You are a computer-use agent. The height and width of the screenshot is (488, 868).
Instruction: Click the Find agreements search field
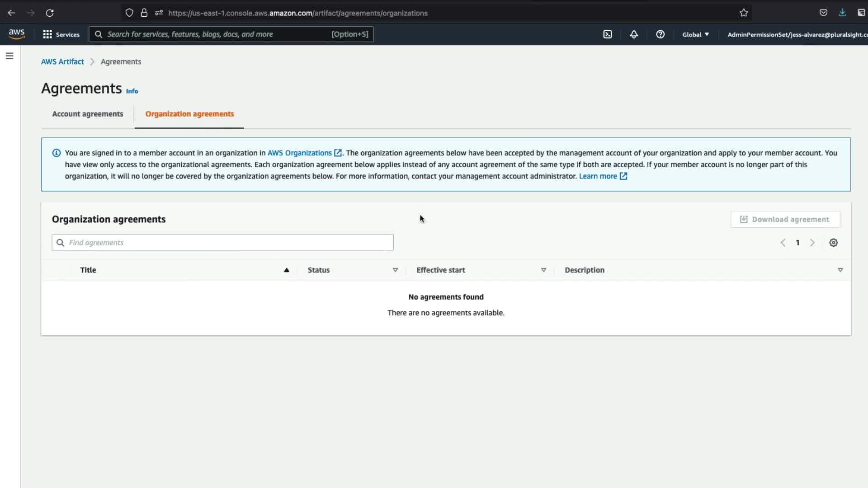coord(223,243)
